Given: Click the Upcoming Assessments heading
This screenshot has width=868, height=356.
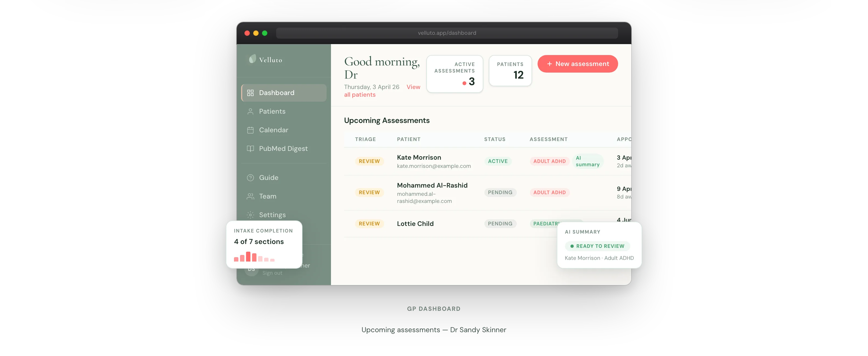Looking at the screenshot, I should tap(387, 120).
